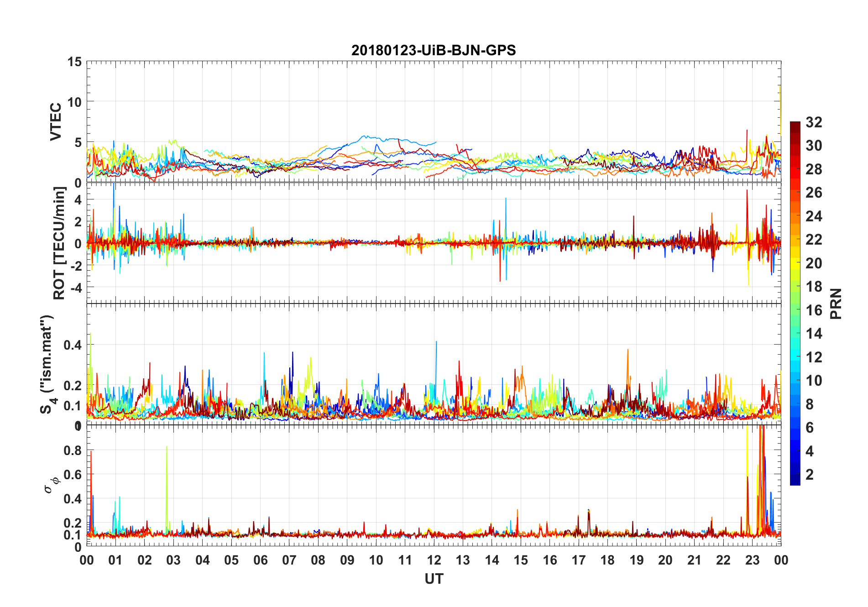Click colorbar tick label 6
The height and width of the screenshot is (607, 868).
(810, 427)
